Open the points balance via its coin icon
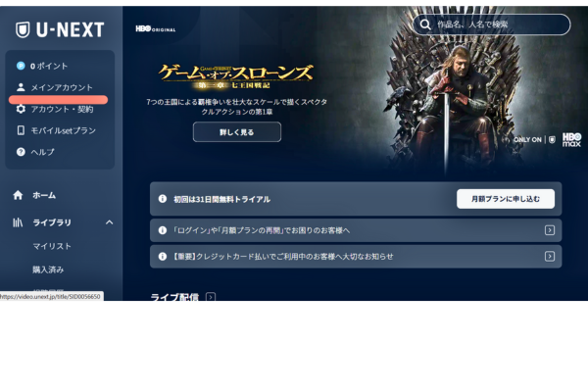Screen dimensions: 588x392 coord(21,66)
